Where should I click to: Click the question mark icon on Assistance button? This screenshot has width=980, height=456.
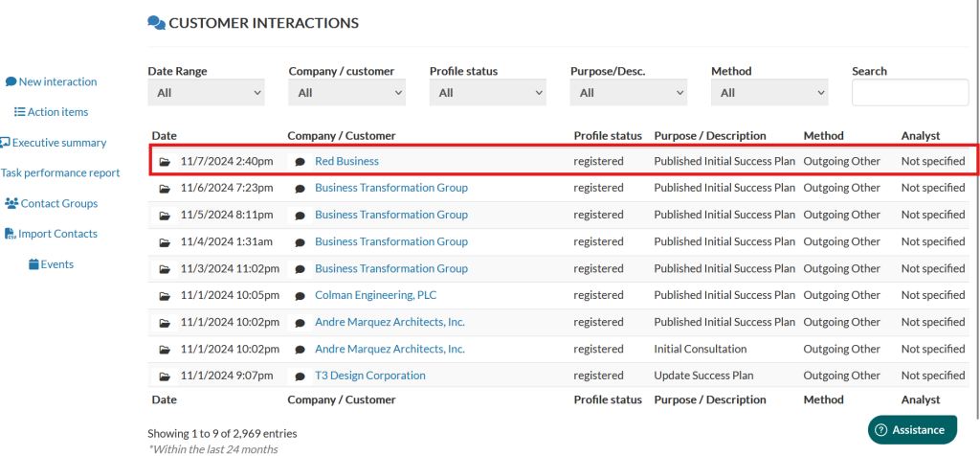(x=880, y=430)
